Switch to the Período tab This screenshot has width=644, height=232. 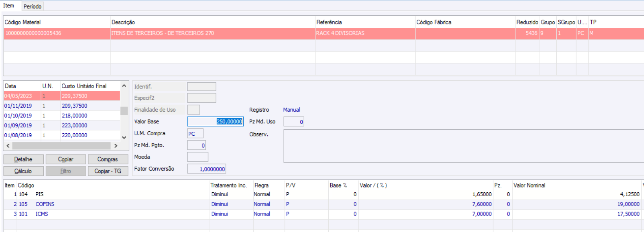click(32, 6)
